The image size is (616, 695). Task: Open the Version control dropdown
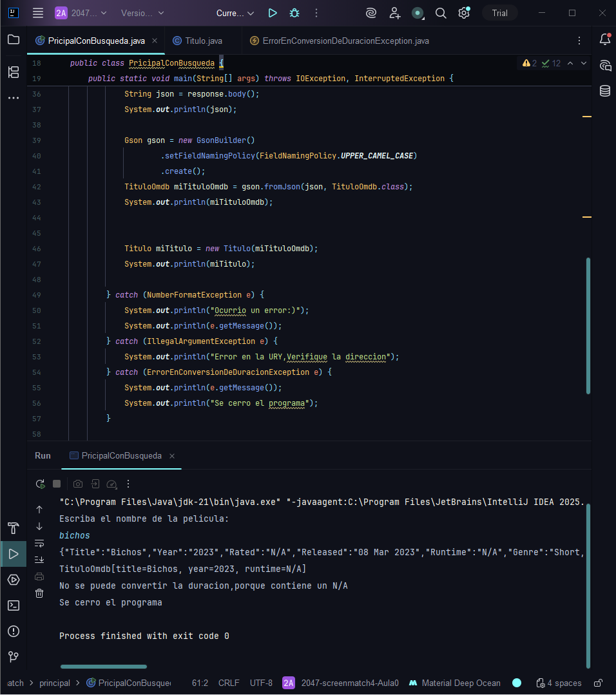(142, 13)
